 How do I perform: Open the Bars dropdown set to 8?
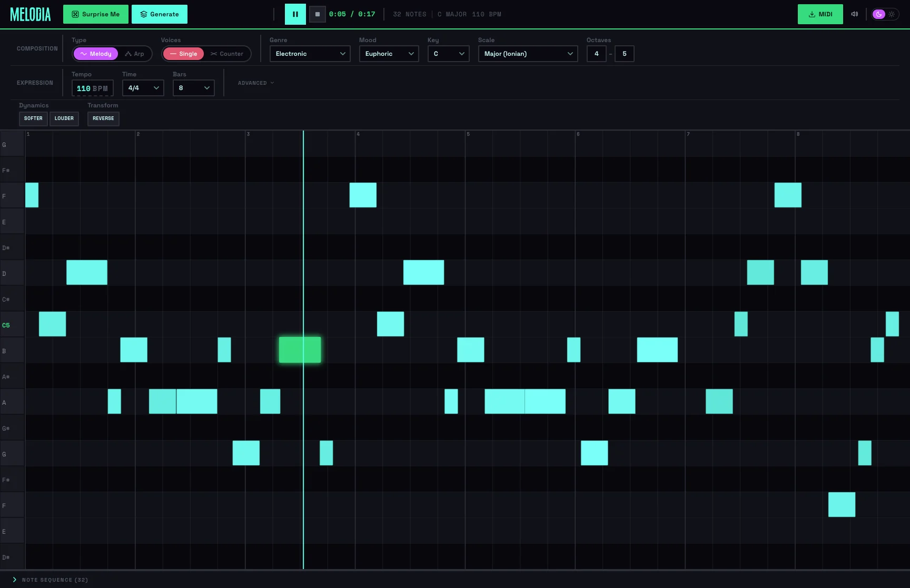click(194, 88)
